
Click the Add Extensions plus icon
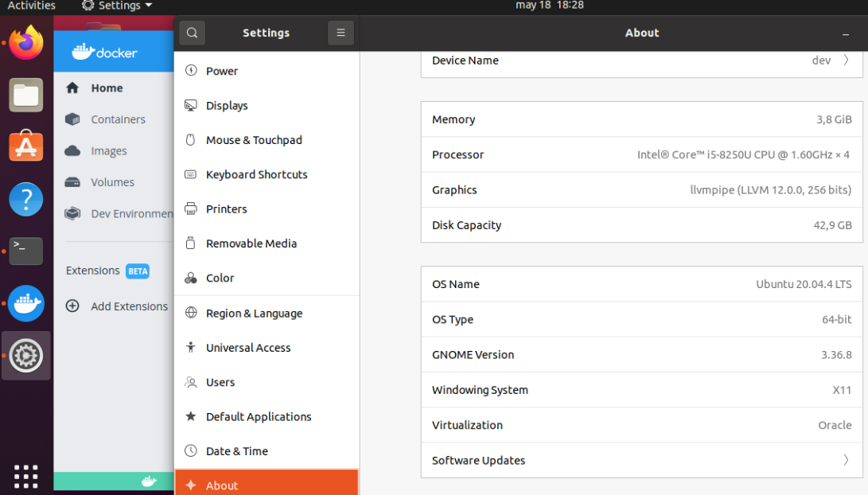pos(72,306)
